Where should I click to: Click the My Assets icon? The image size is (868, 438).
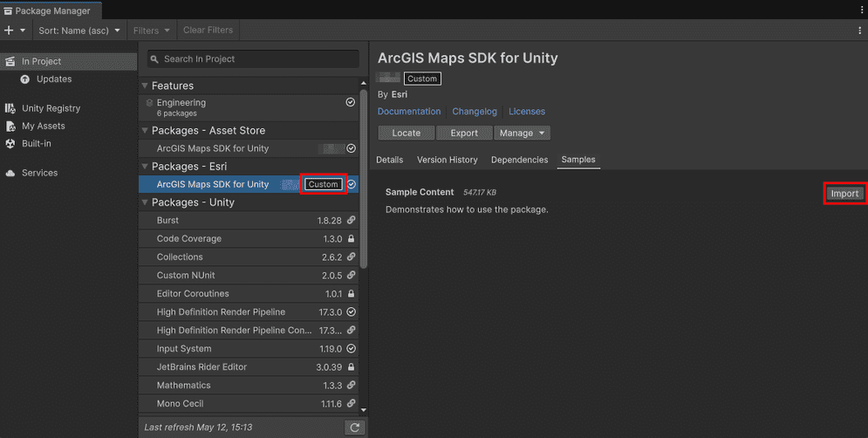[10, 127]
